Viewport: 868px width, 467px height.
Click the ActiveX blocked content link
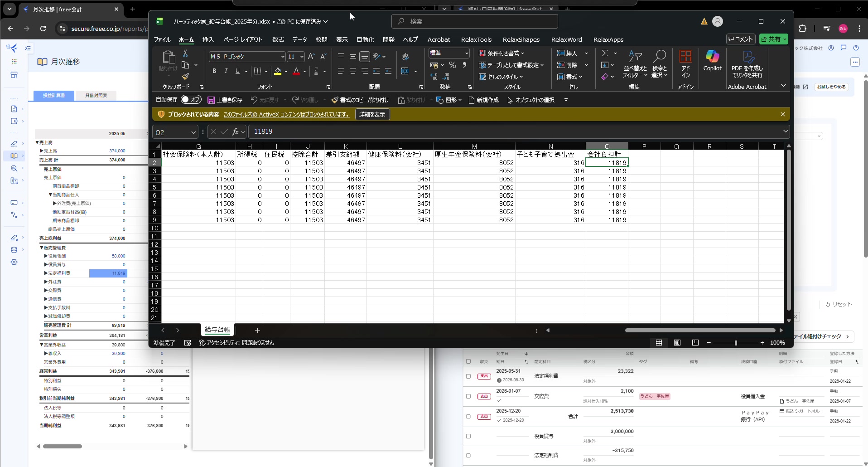(x=286, y=115)
